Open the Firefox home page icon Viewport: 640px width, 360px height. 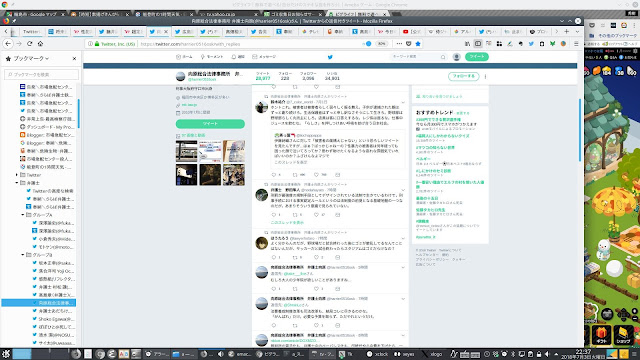tap(40, 43)
